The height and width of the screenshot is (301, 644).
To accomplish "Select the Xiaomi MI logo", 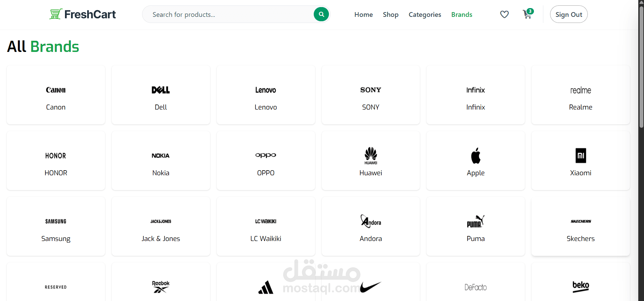I will click(581, 155).
